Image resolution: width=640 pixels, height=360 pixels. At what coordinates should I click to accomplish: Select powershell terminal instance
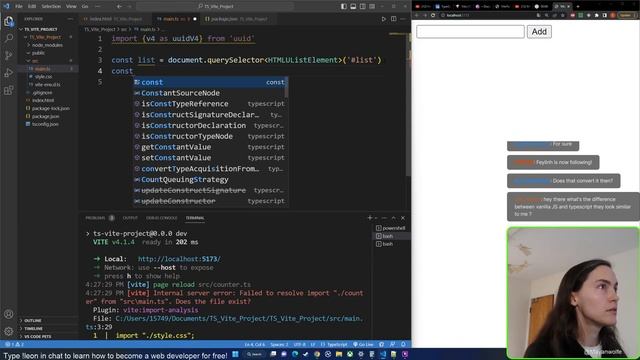click(x=391, y=228)
